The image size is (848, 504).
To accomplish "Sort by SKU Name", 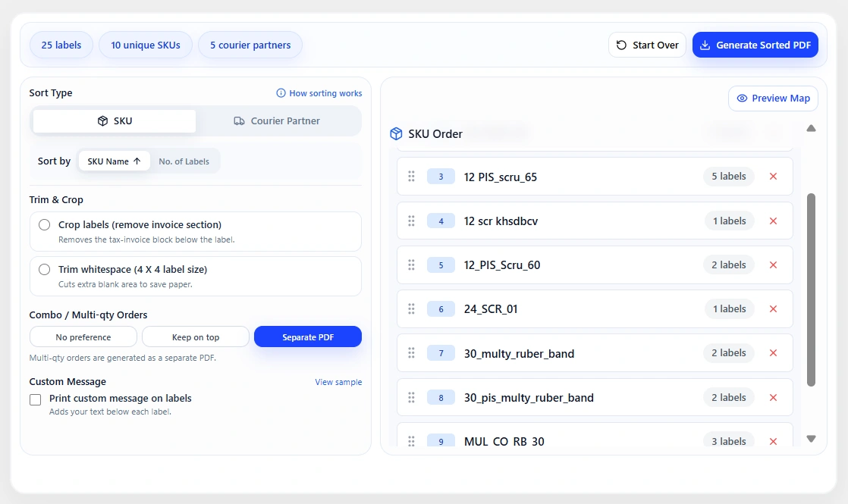I will point(114,161).
